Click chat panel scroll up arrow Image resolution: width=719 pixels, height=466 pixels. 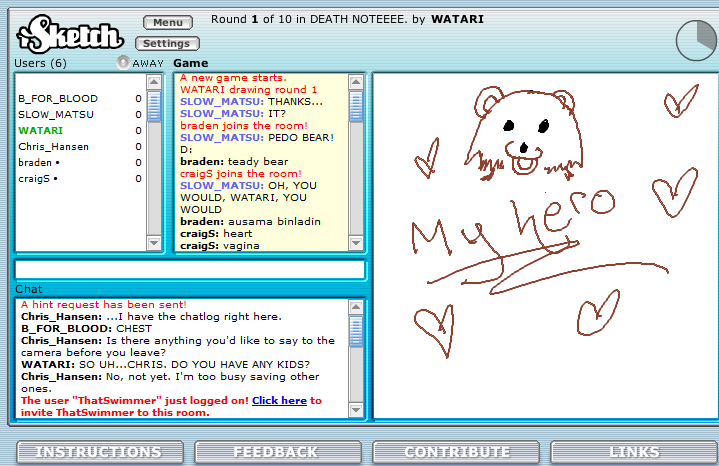click(x=356, y=307)
